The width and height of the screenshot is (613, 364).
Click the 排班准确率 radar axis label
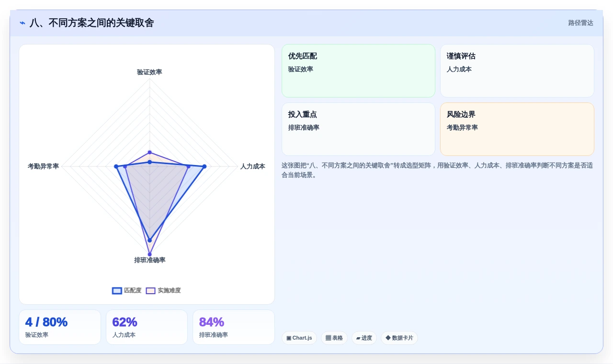150,260
